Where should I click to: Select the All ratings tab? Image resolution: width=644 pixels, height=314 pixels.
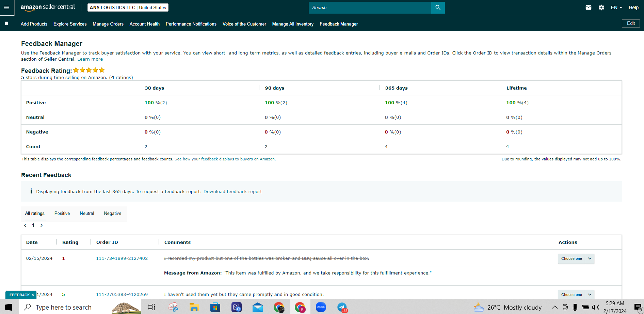coord(35,213)
